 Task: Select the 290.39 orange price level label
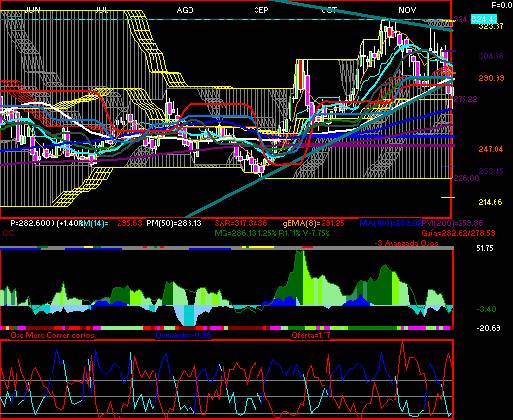pos(491,78)
